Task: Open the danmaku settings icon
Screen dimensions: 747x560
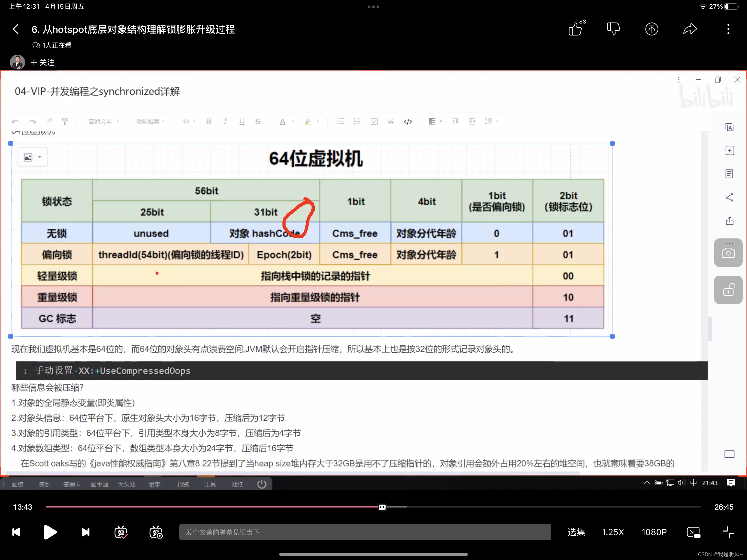Action: (156, 532)
